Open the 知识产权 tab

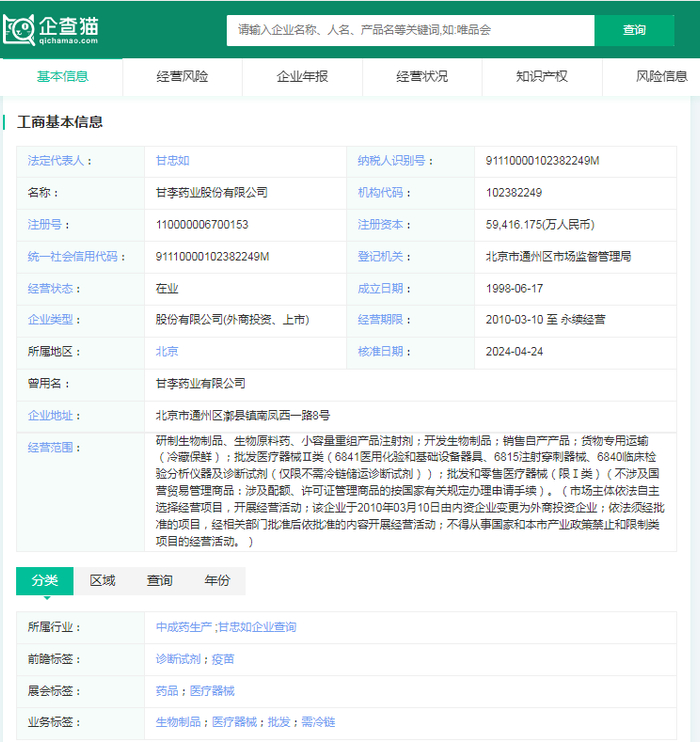click(542, 76)
